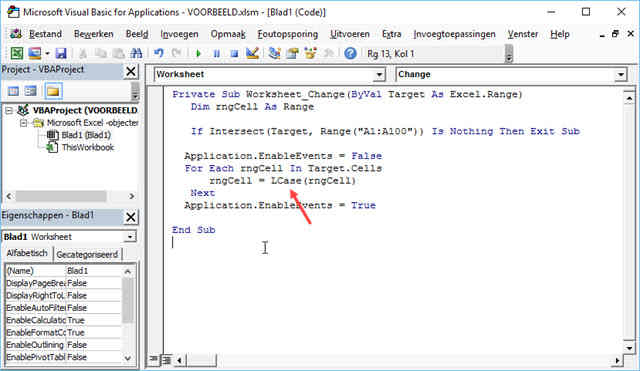Open Help using the blue question mark icon
640x371 pixels.
[350, 53]
